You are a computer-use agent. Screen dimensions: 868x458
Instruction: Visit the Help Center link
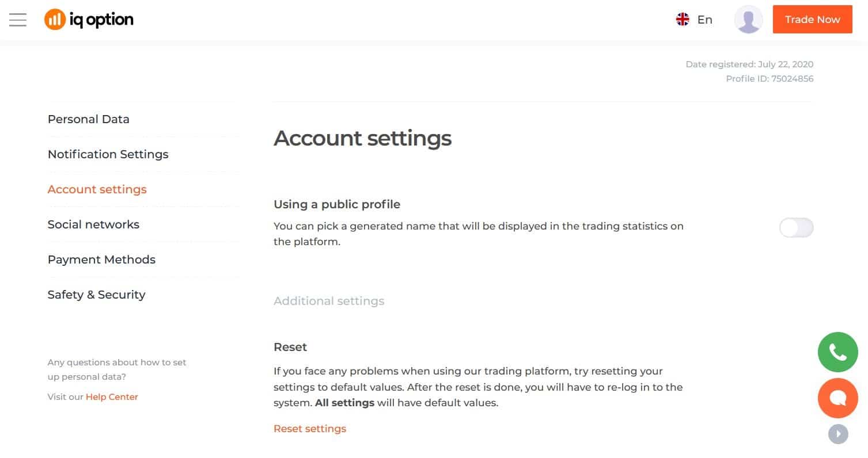112,397
